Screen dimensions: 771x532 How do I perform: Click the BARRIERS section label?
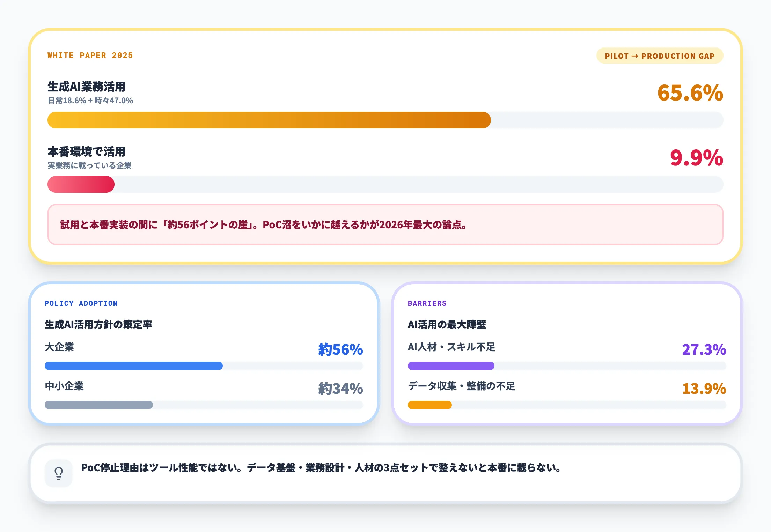point(427,303)
